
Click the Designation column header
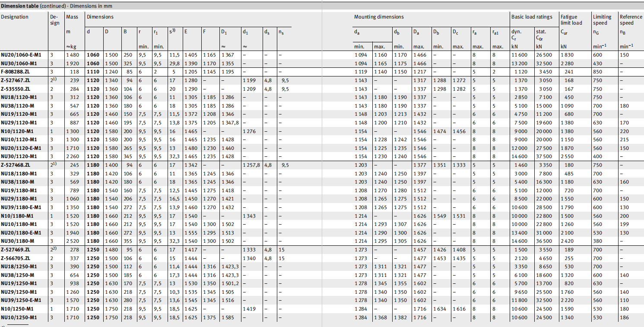pos(15,17)
